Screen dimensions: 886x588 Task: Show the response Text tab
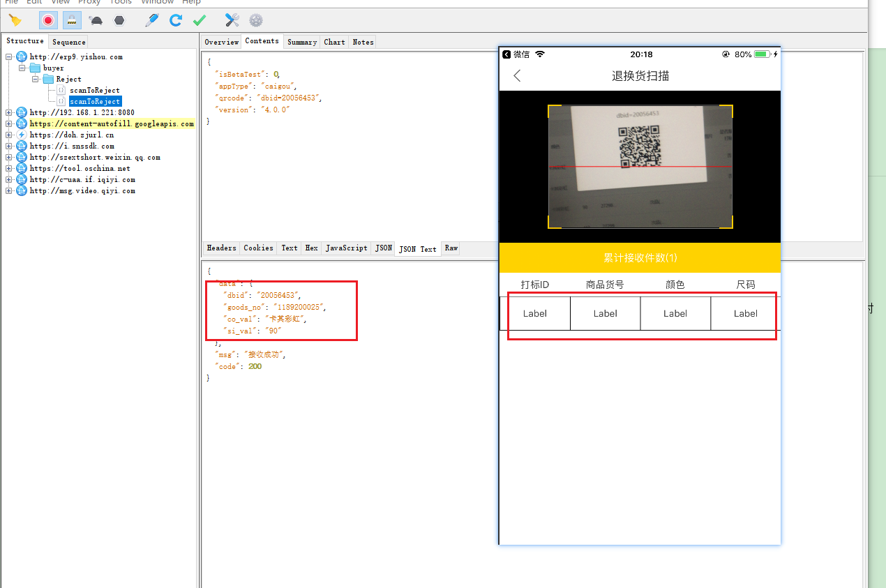[290, 248]
